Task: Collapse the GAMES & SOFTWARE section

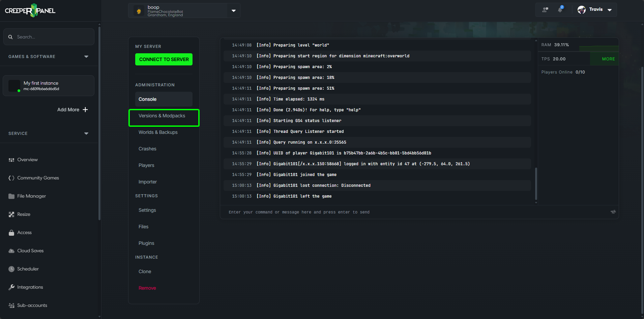Action: tap(86, 57)
